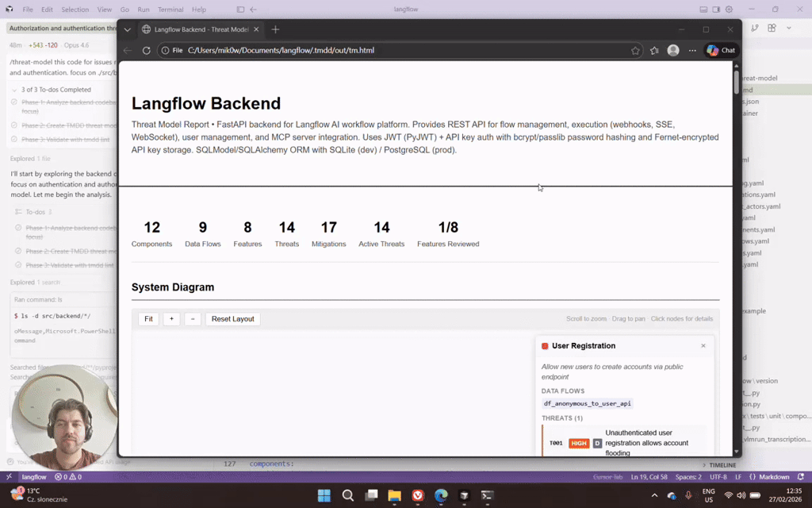Image resolution: width=812 pixels, height=508 pixels.
Task: Select the Authorization and authentication chat tab
Action: [x=62, y=29]
